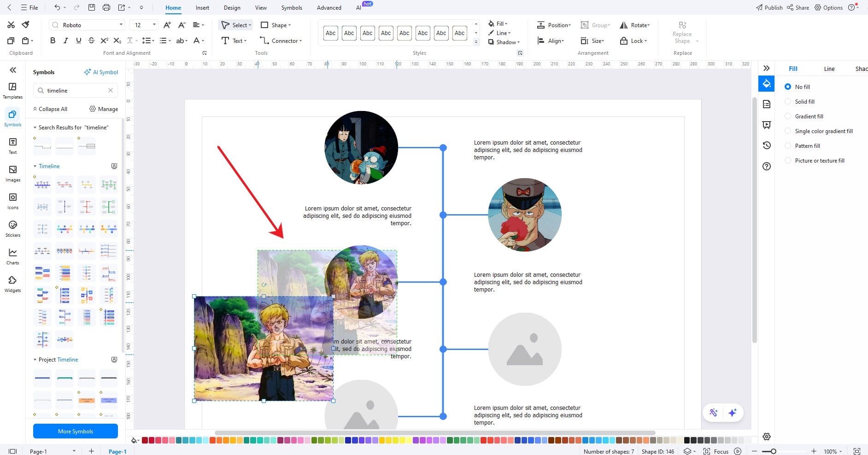Click the Cut scissors icon
The width and height of the screenshot is (868, 455).
11,25
